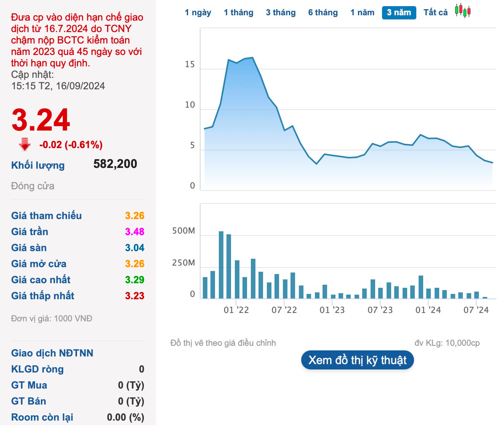The image size is (504, 429).
Task: Click the red down arrow price indicator
Action: coord(25,145)
